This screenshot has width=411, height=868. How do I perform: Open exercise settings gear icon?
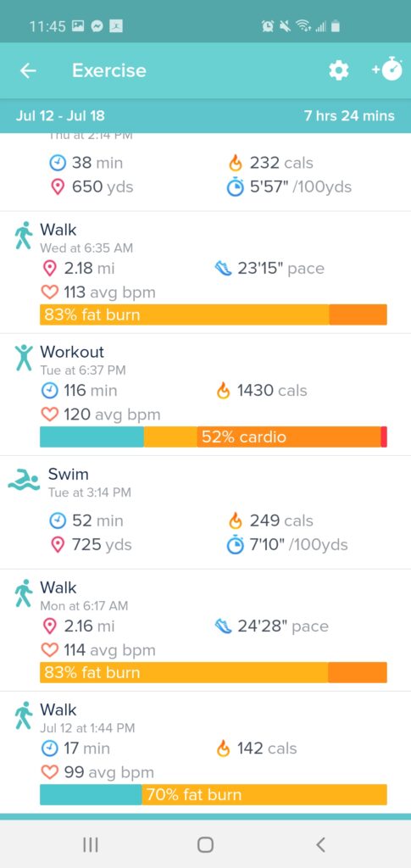click(338, 70)
